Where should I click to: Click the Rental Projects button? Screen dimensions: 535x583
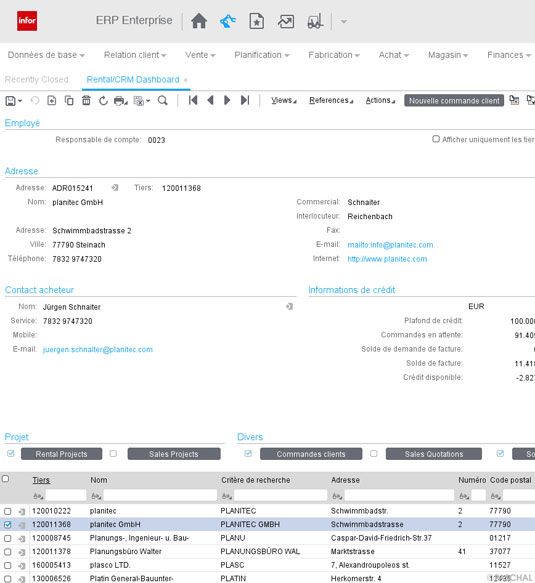coord(61,454)
